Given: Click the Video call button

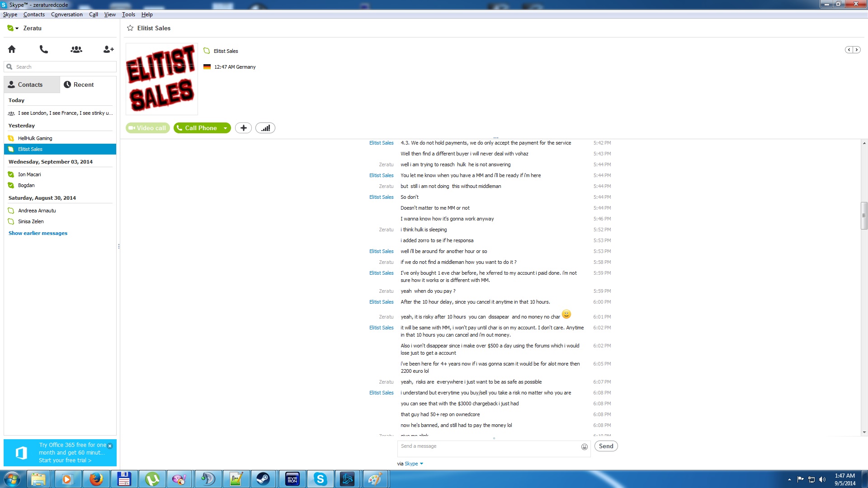Looking at the screenshot, I should pos(148,128).
